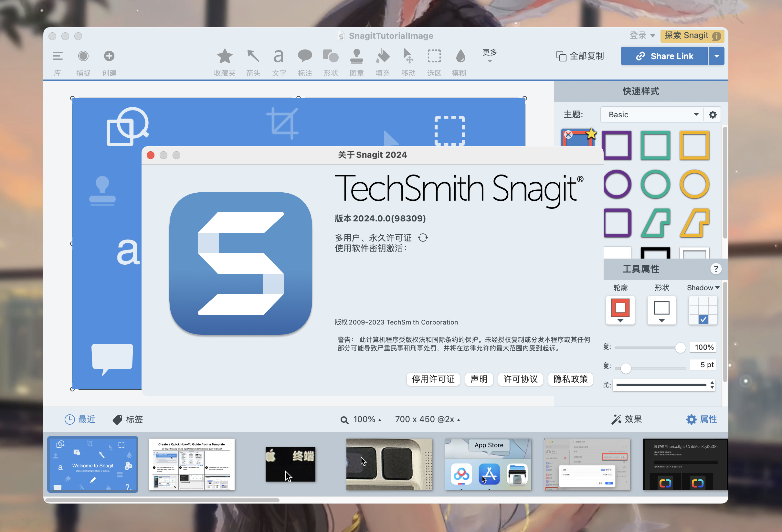Choose the purple square quick style
Screen dimensions: 782x532
pyautogui.click(x=617, y=145)
